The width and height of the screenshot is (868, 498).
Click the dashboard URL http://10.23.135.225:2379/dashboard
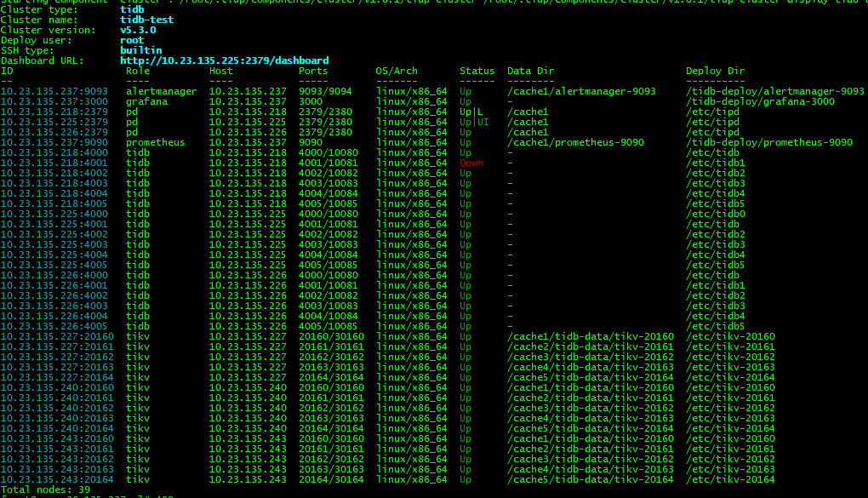coord(224,60)
